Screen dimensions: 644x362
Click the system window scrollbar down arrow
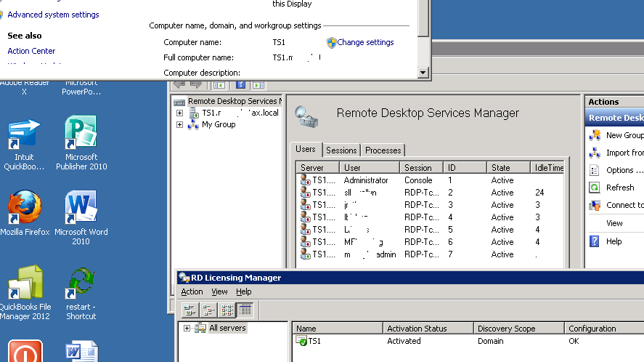pos(423,73)
